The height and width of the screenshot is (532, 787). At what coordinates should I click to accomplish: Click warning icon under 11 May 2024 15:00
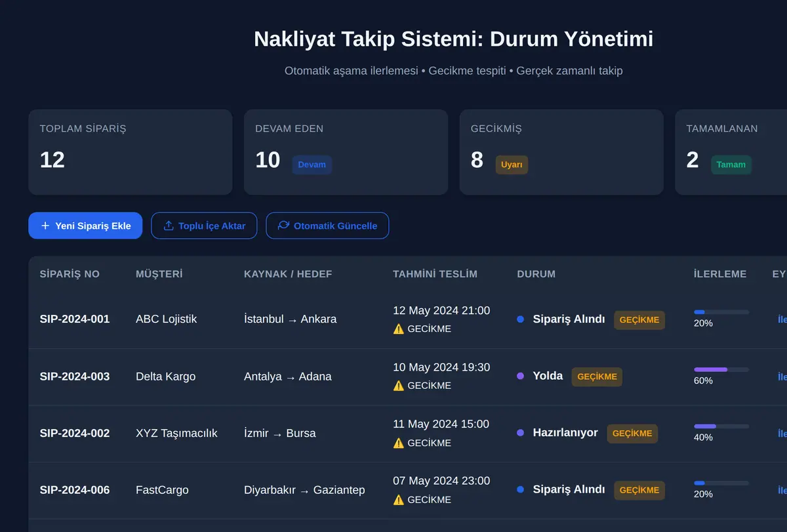coord(399,443)
